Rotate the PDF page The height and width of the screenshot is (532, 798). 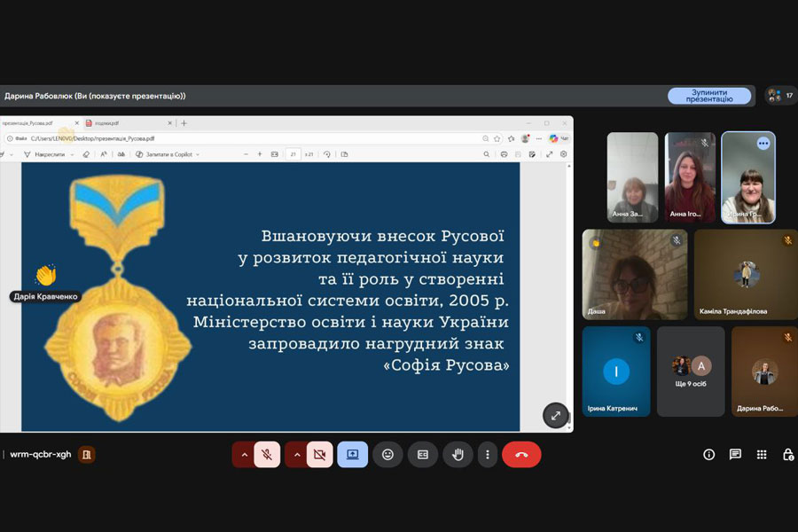tap(326, 154)
